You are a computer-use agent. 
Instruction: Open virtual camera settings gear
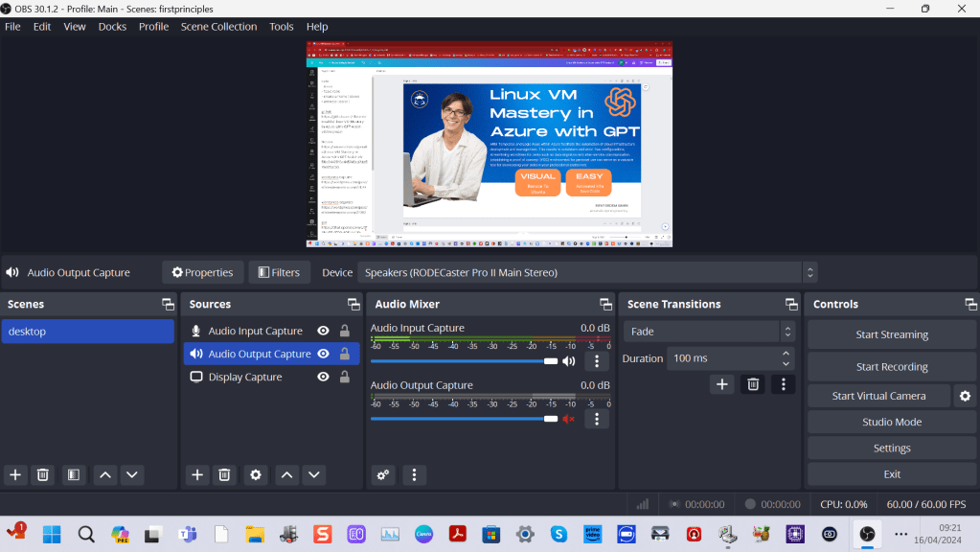(x=965, y=396)
